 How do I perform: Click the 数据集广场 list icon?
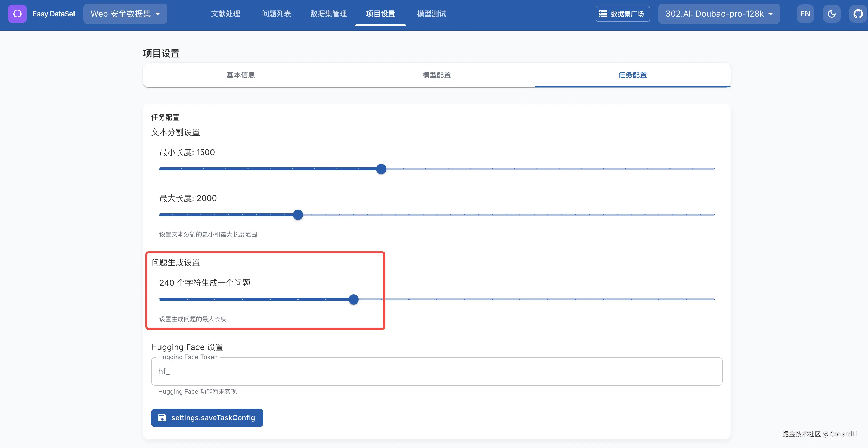(603, 14)
